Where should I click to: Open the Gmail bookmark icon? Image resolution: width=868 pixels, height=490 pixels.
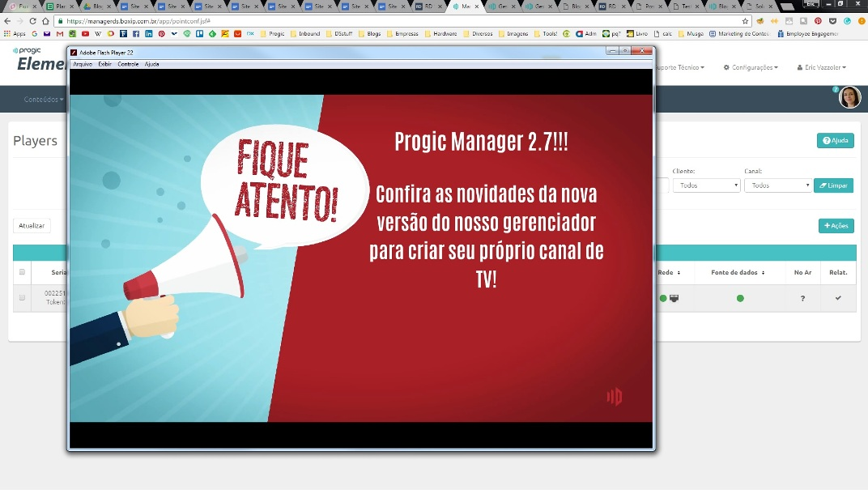pyautogui.click(x=60, y=34)
